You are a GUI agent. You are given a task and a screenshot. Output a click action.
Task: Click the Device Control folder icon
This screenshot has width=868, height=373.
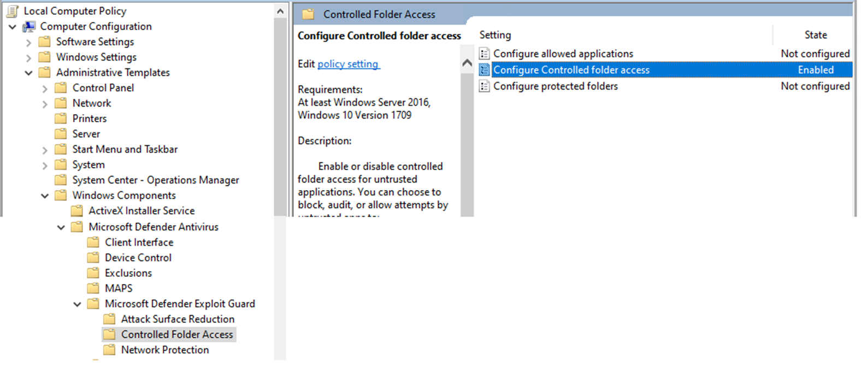[x=93, y=257]
